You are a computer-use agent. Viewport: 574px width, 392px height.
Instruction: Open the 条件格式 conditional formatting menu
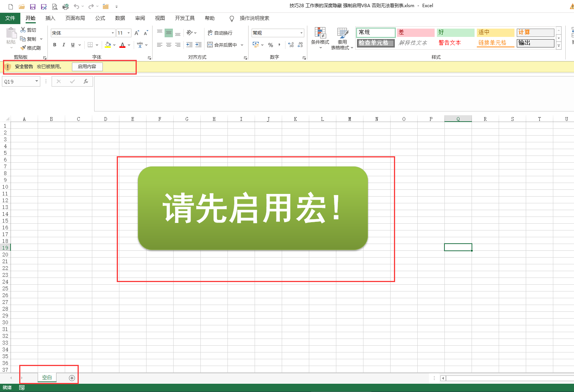[320, 38]
